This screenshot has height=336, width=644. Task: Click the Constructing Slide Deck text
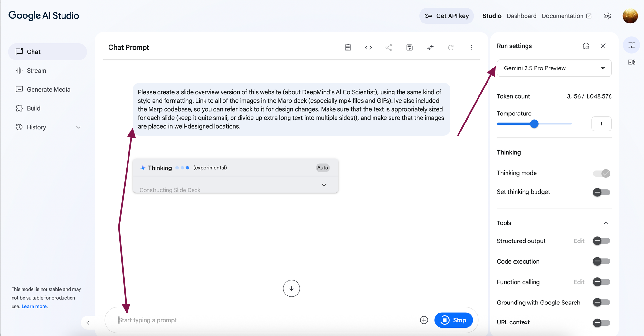[170, 190]
